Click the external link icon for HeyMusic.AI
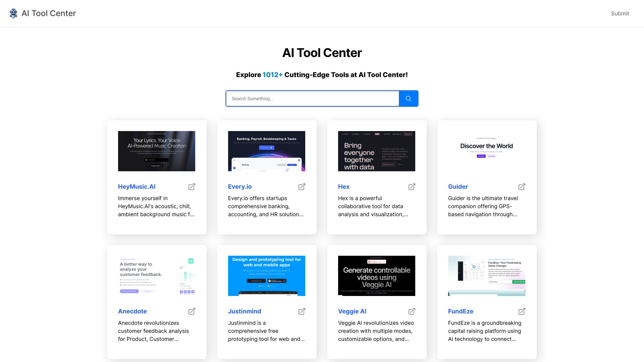Viewport: 644px width, 362px height. click(x=192, y=186)
